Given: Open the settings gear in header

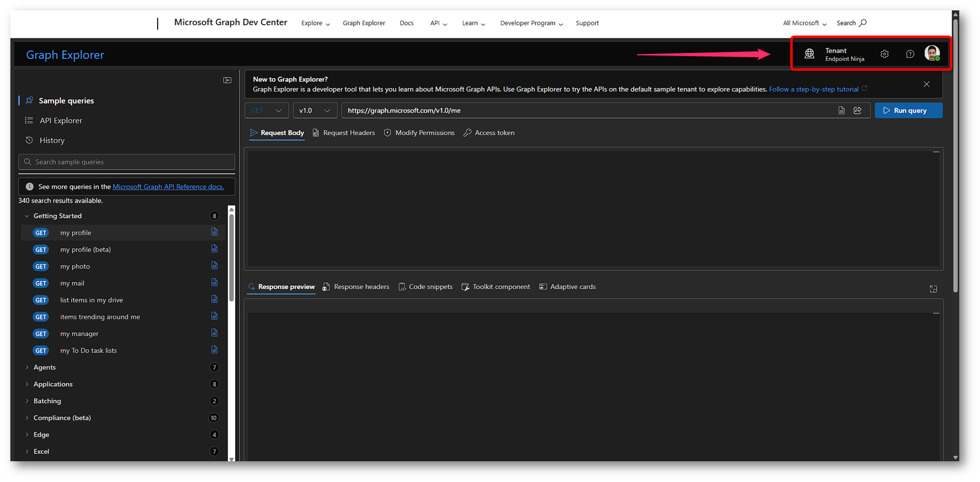Looking at the screenshot, I should [x=884, y=54].
